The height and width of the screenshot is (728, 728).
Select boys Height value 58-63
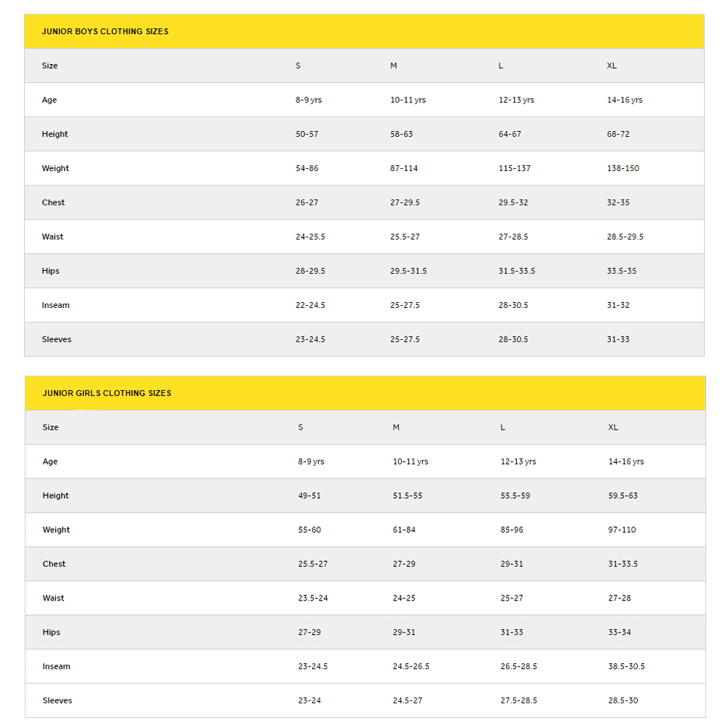point(401,134)
